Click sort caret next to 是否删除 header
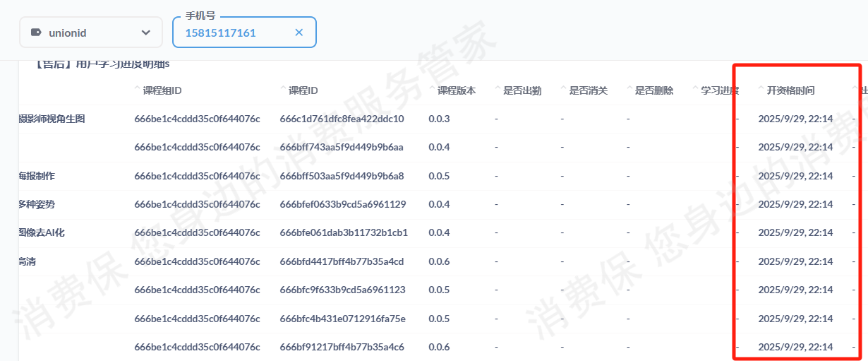 tap(629, 90)
